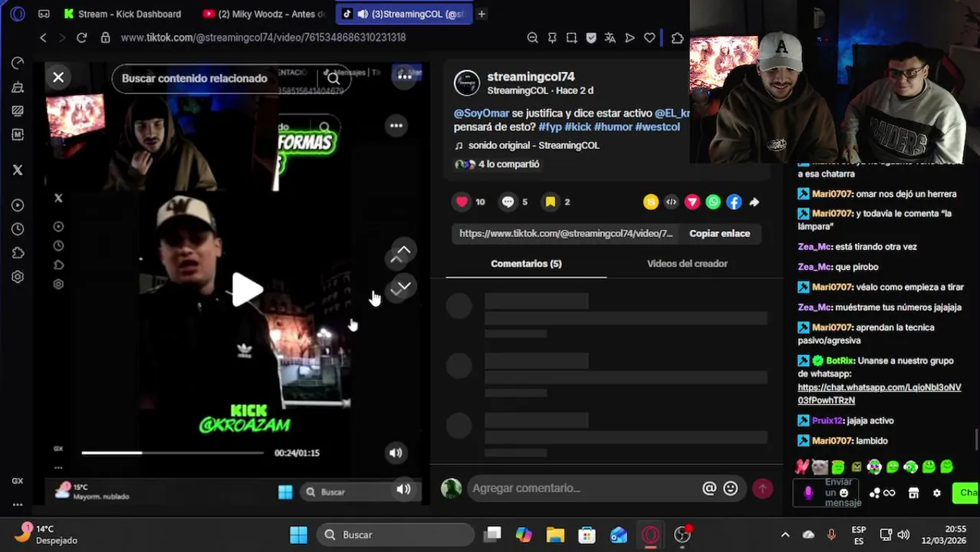Seek on the video progress bar
This screenshot has height=552, width=980.
click(173, 453)
